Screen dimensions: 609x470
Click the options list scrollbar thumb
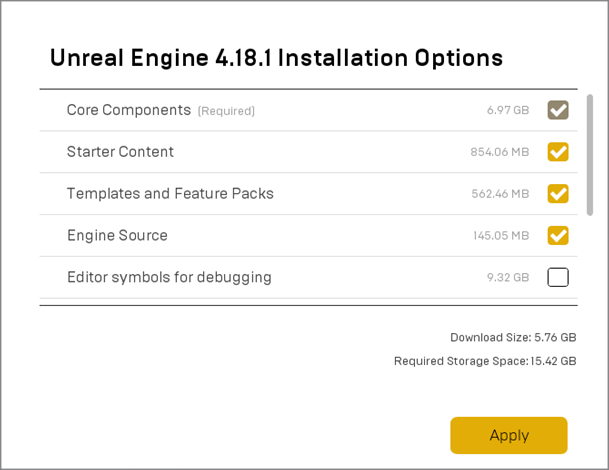tap(590, 155)
